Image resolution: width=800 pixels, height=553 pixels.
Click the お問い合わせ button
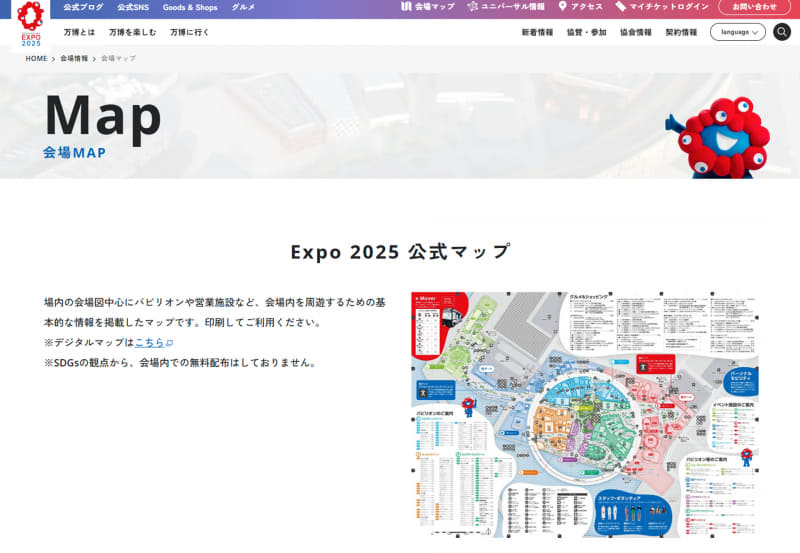coord(754,7)
